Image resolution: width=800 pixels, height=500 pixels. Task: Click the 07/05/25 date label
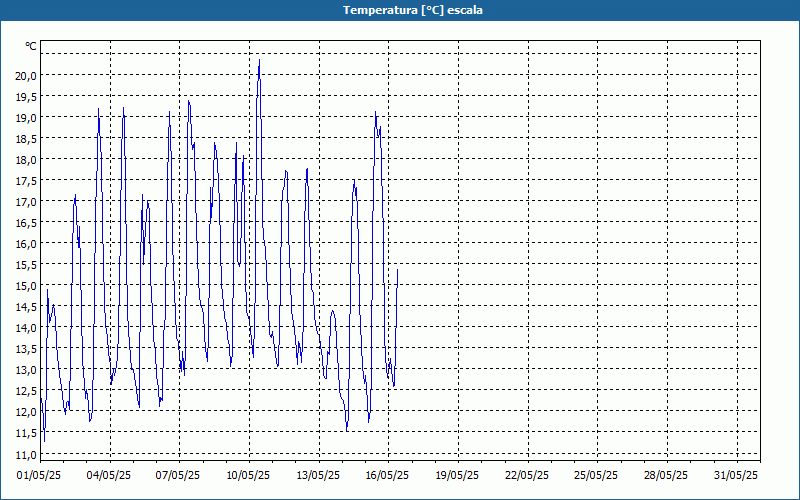[x=178, y=476]
